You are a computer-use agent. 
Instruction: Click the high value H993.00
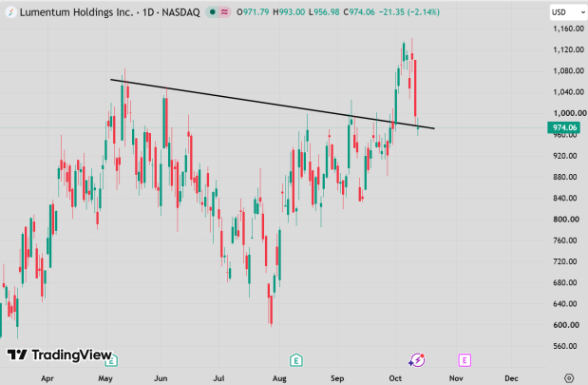point(289,12)
